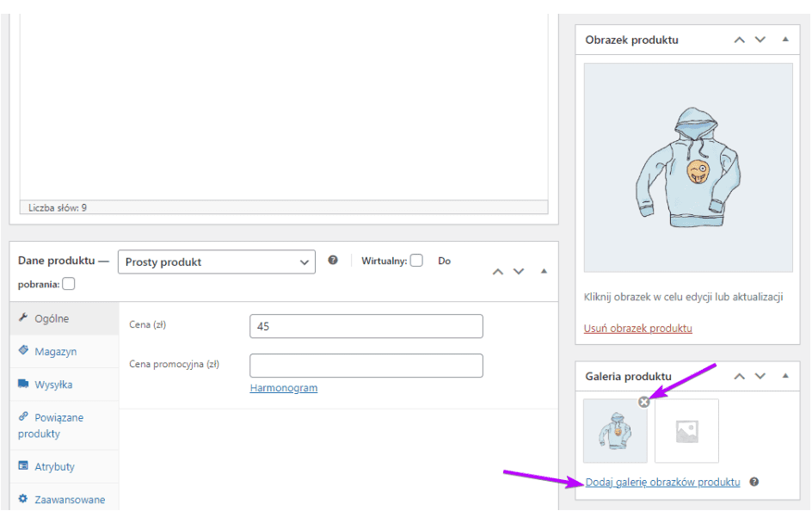
Task: Move Obrazek produktu panel up
Action: coord(739,40)
